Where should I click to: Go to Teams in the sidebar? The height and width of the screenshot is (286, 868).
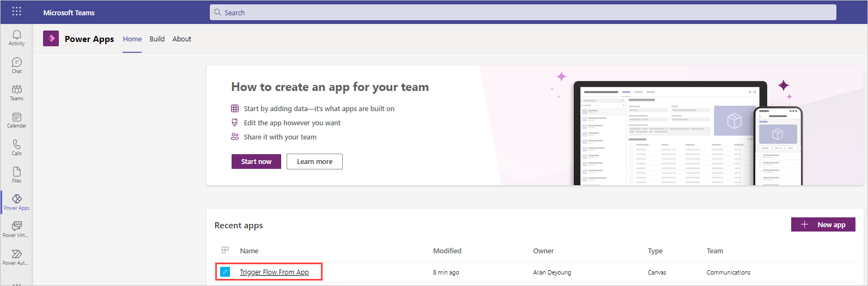(17, 93)
